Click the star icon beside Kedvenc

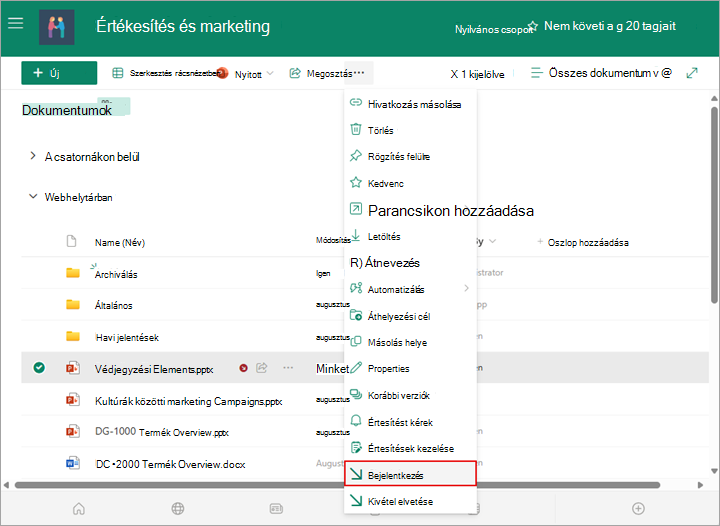356,182
